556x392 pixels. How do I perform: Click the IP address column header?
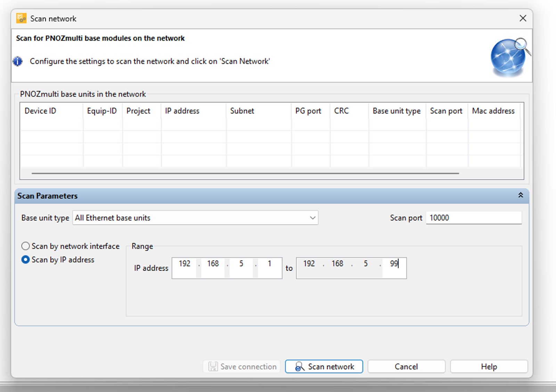(x=194, y=111)
